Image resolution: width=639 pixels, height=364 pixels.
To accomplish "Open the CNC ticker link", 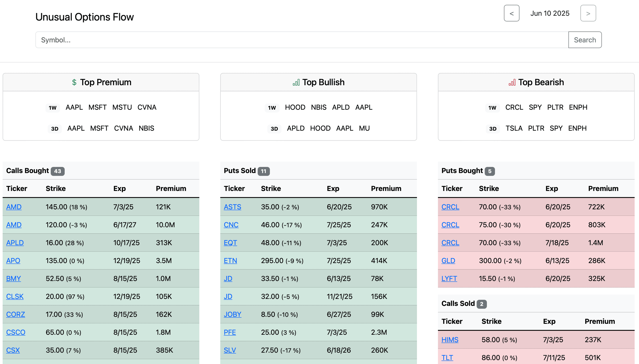I will [x=231, y=225].
